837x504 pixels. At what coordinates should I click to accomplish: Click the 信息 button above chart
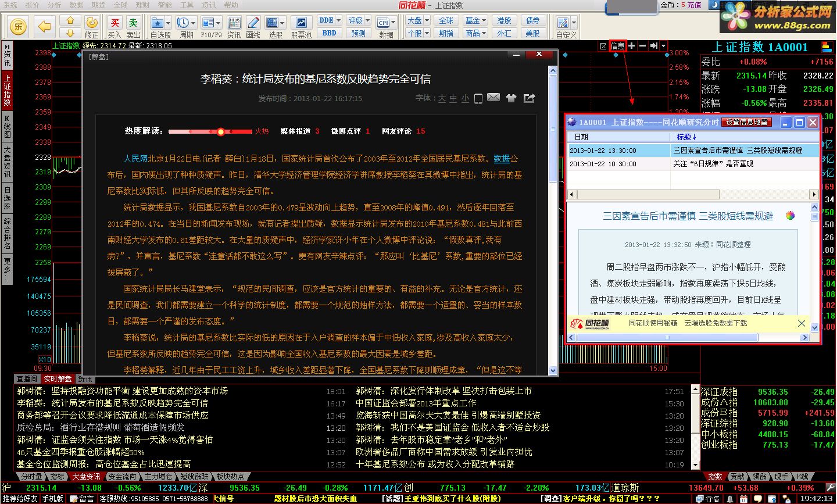pos(617,46)
